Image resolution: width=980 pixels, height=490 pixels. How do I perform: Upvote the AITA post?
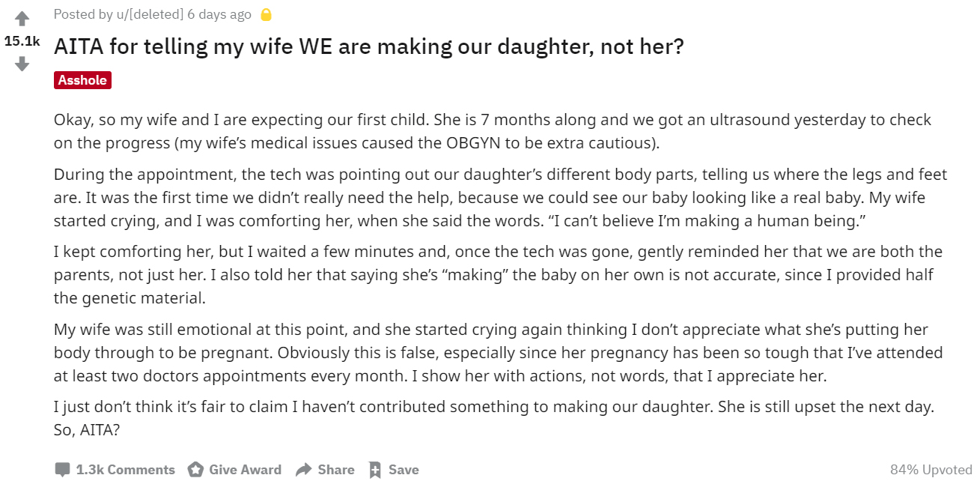(x=22, y=18)
